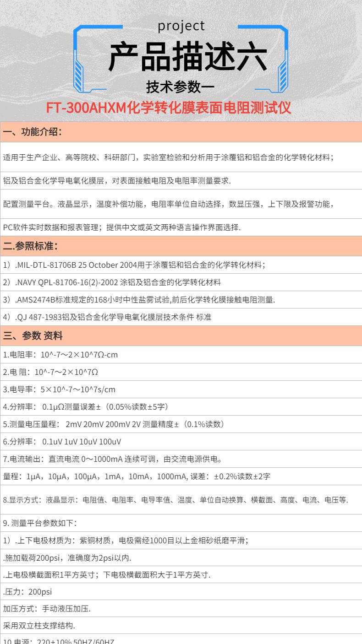
Task: Click the 7.电流输出 row
Action: 181,459
